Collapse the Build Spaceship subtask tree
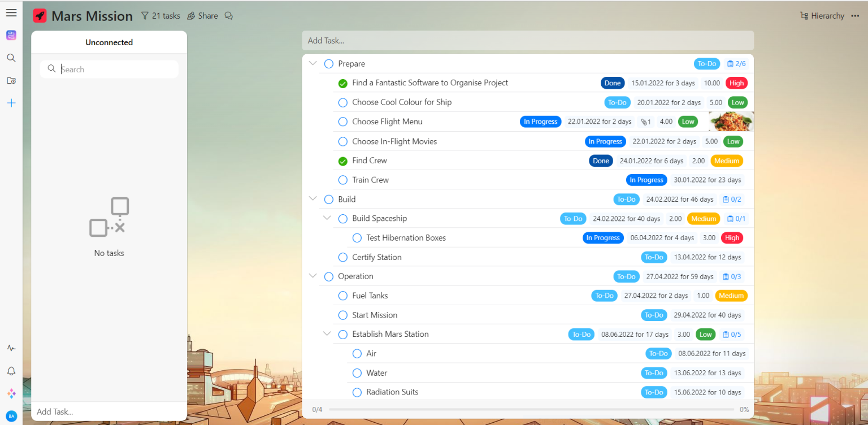This screenshot has width=868, height=425. (x=327, y=218)
